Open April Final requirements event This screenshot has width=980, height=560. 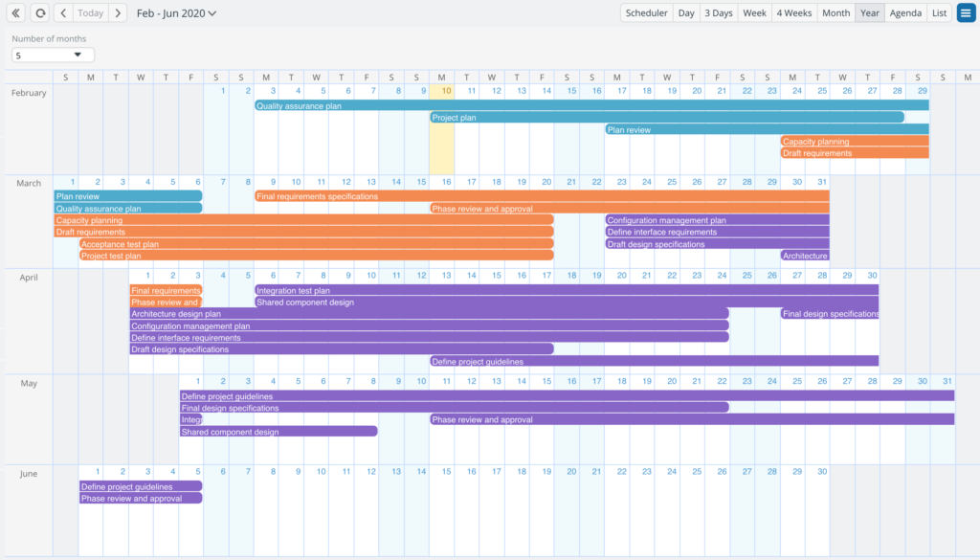[166, 290]
